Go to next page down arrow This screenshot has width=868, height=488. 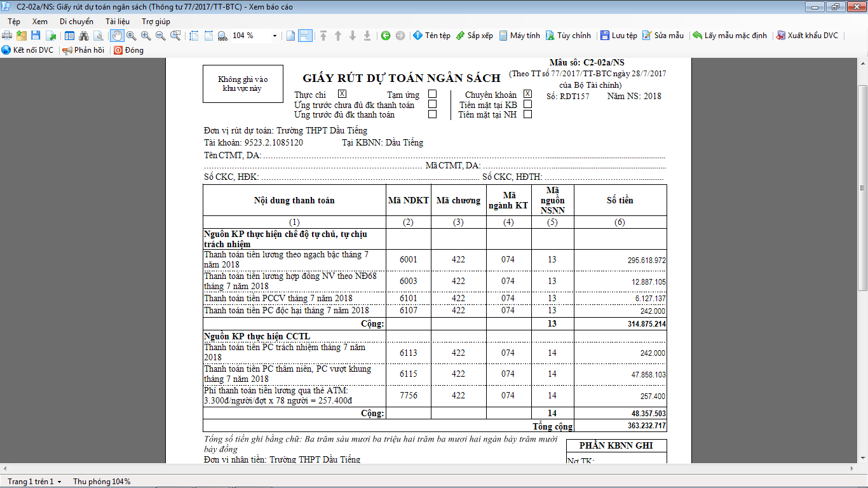click(x=353, y=36)
